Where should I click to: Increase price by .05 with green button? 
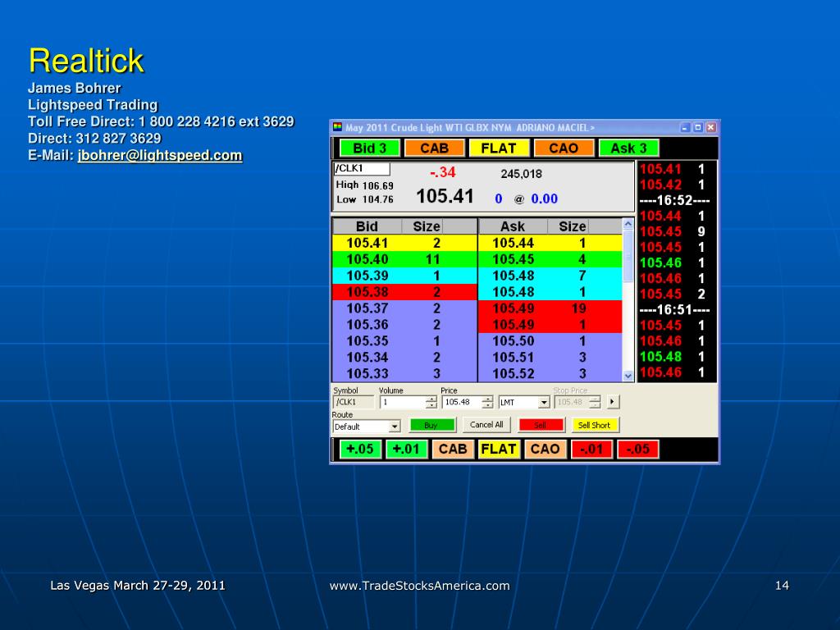tap(360, 449)
